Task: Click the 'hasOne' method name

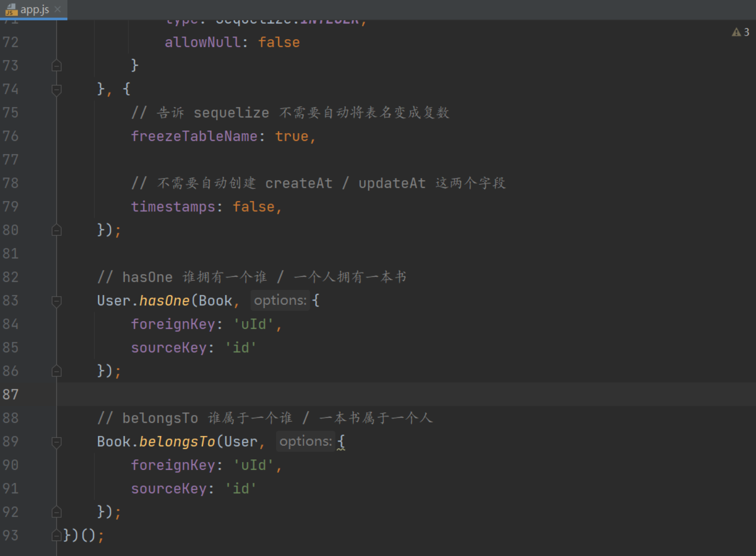Action: coord(164,301)
